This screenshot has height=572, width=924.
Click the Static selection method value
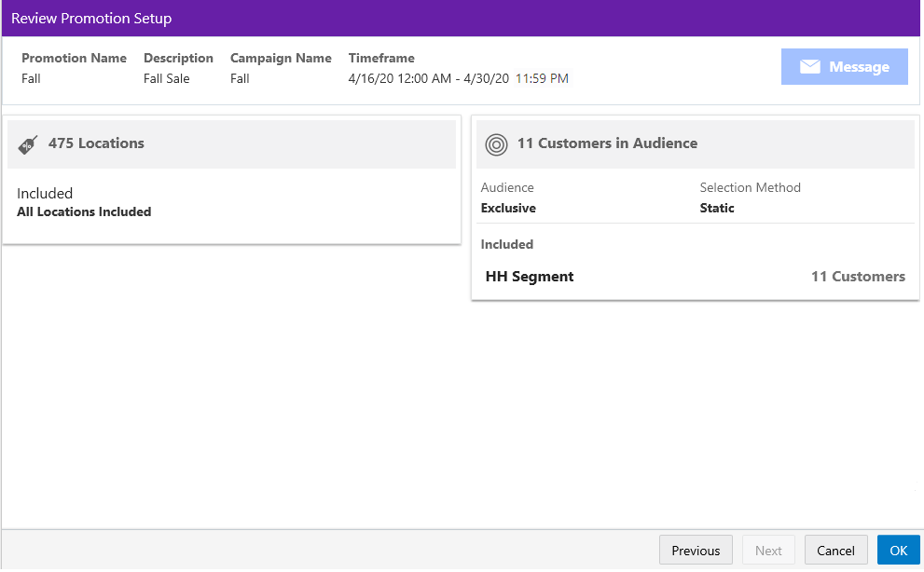pos(717,208)
